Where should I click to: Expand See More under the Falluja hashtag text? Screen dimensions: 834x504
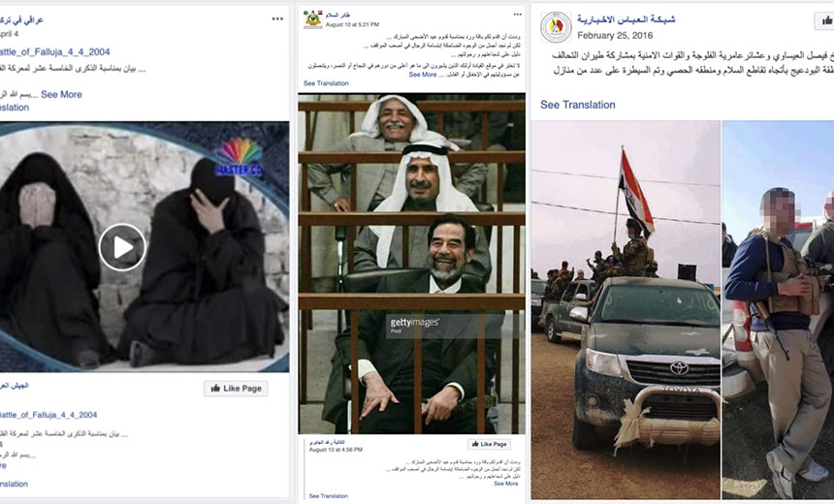coord(61,95)
